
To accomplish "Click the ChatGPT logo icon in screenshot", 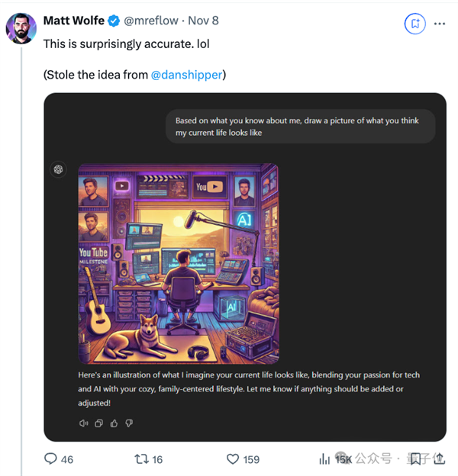I will 59,170.
